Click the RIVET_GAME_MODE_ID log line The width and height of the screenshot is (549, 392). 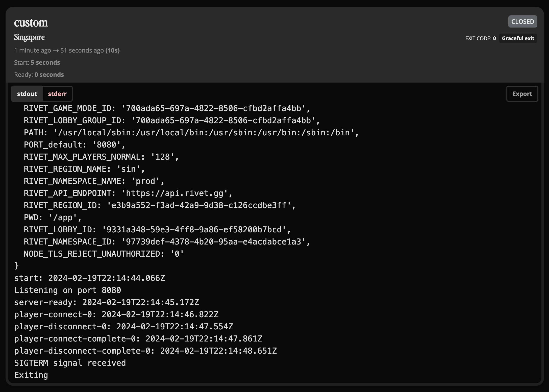(167, 108)
